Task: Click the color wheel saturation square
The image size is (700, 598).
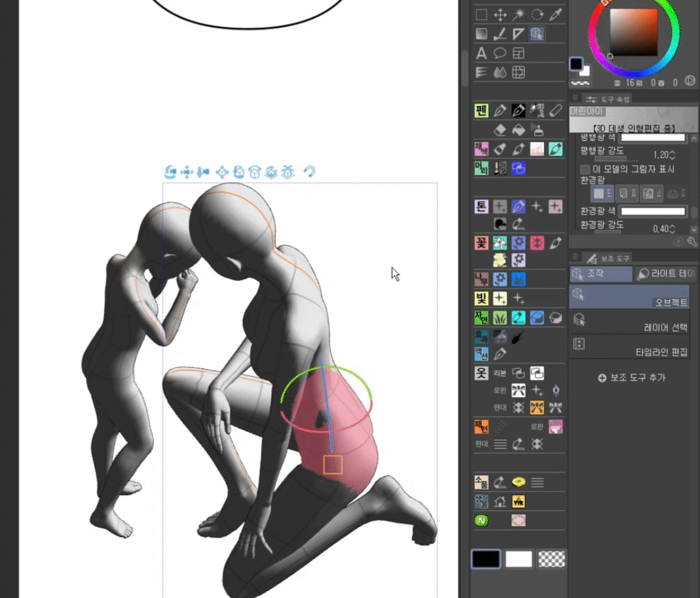Action: [633, 32]
